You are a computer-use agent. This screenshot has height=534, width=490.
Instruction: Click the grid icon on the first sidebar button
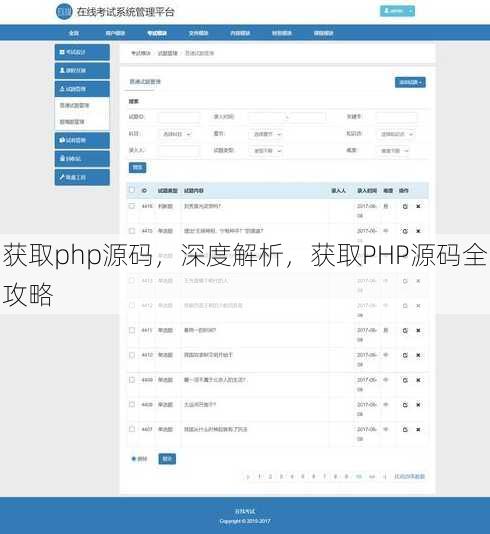pos(62,52)
